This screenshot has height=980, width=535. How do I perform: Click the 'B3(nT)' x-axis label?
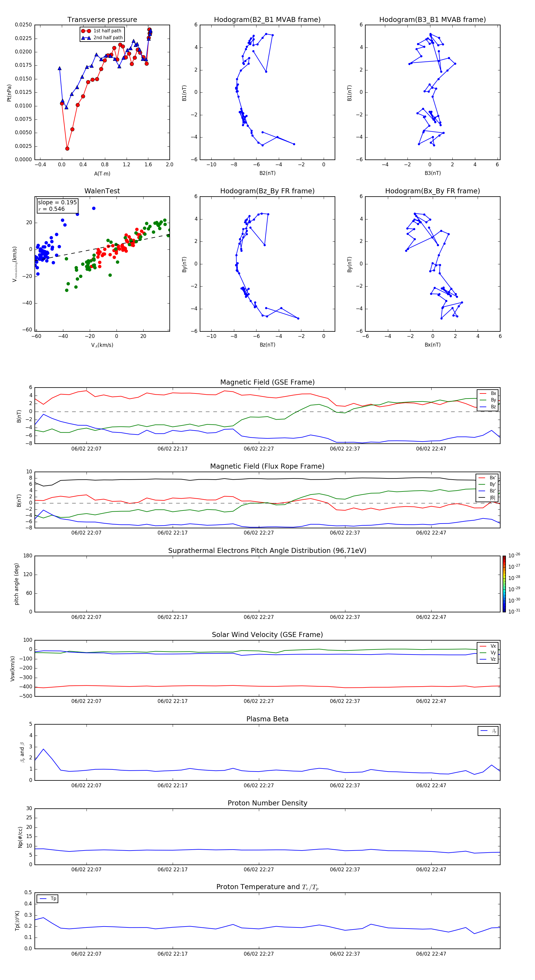[432, 173]
